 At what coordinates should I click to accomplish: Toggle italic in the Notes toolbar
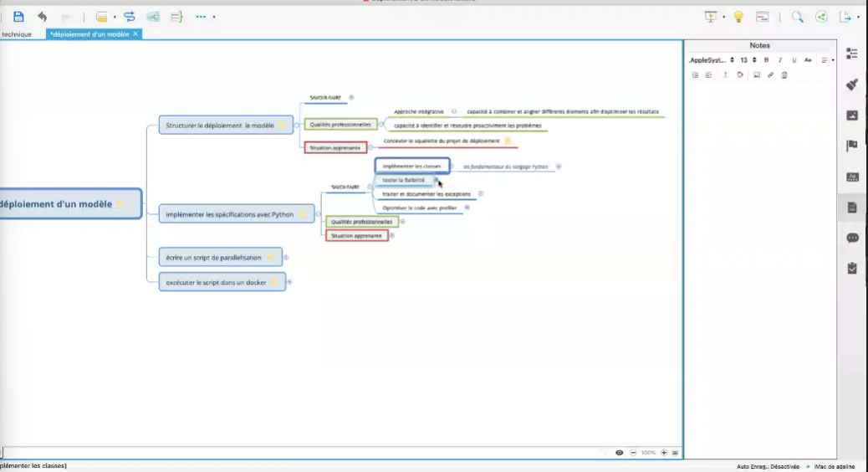pyautogui.click(x=779, y=60)
